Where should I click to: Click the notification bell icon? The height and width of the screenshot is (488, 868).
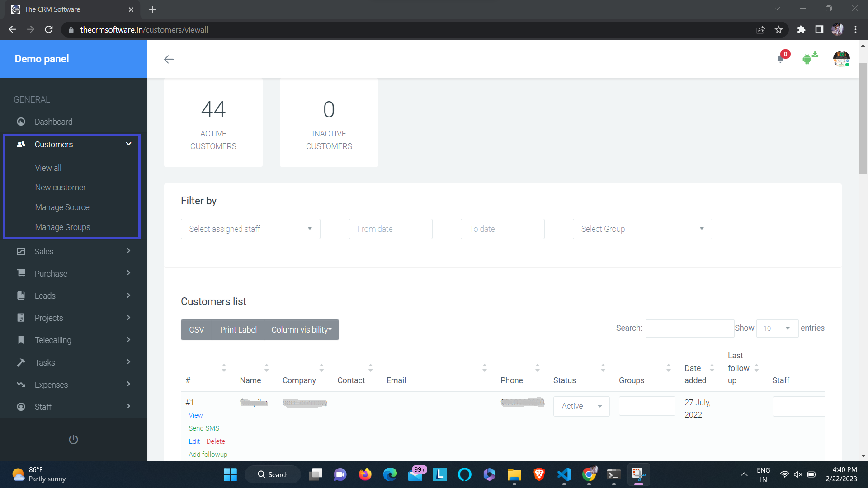780,59
